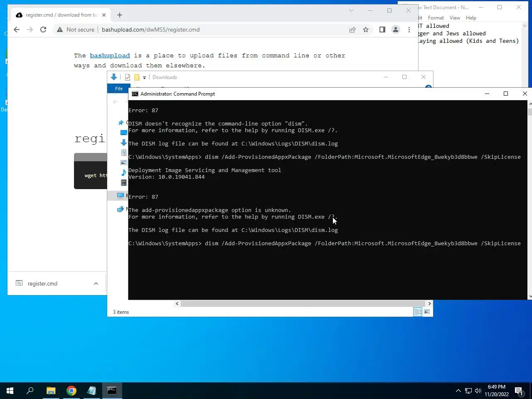Switch Explorer to details view

pos(418,312)
